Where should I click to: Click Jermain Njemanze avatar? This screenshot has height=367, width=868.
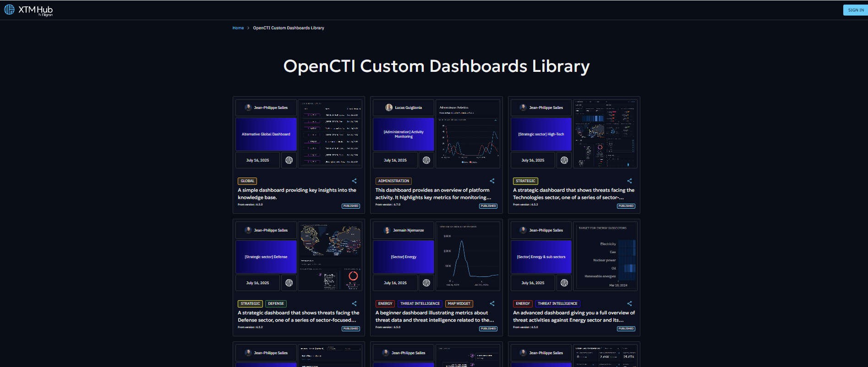coord(387,230)
